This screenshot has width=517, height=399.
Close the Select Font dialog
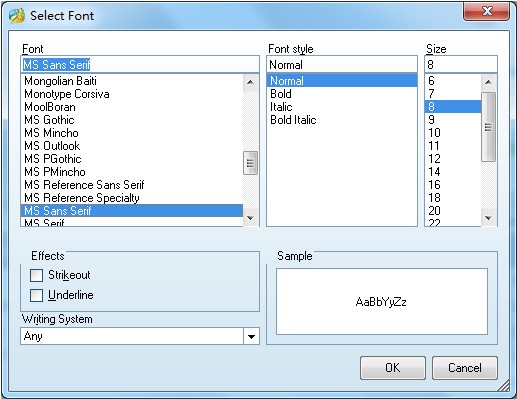(486, 11)
